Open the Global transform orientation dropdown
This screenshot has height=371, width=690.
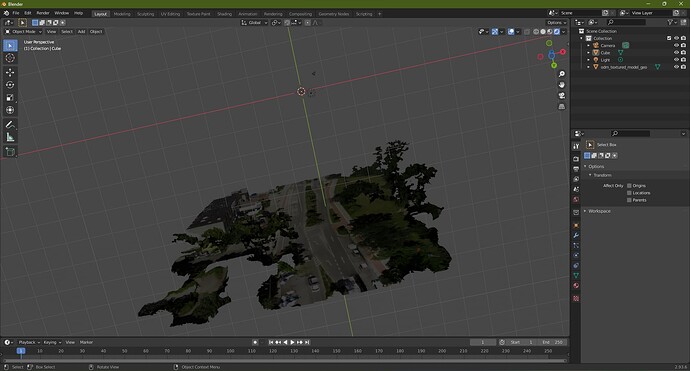pyautogui.click(x=254, y=22)
